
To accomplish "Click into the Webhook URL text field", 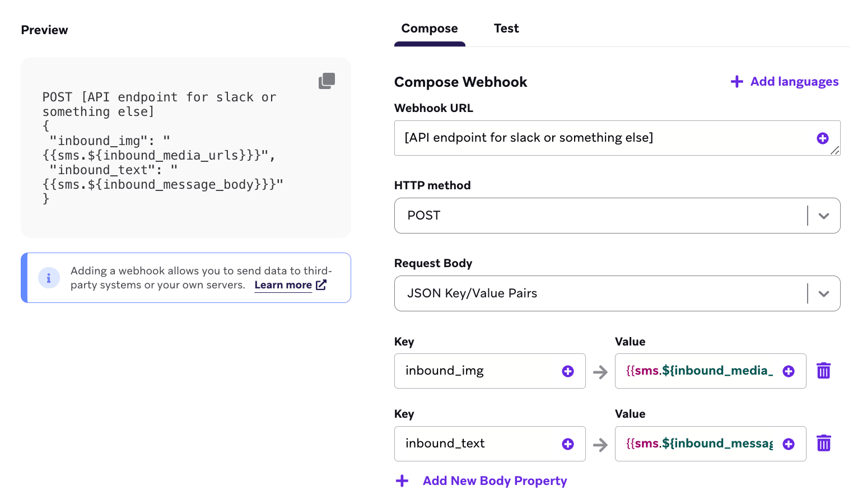I will (x=605, y=138).
